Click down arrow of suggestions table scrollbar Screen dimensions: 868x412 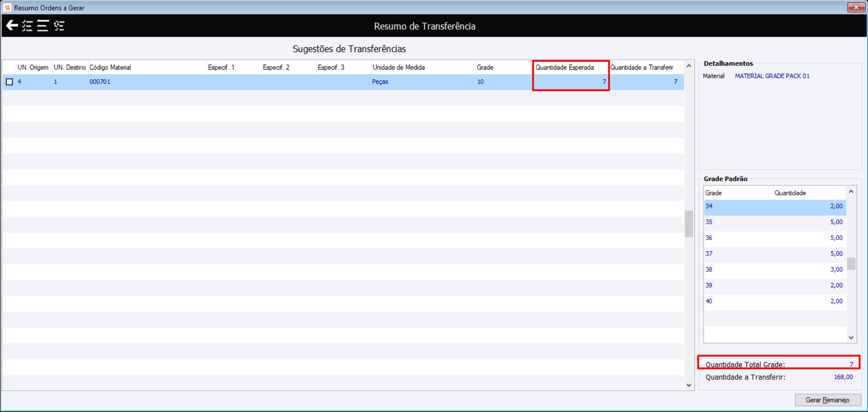(x=689, y=385)
